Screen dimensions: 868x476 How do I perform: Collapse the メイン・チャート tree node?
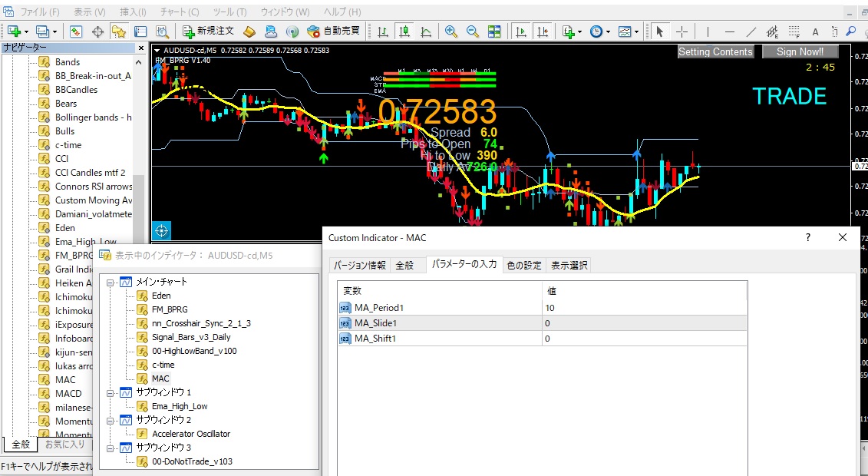(111, 282)
